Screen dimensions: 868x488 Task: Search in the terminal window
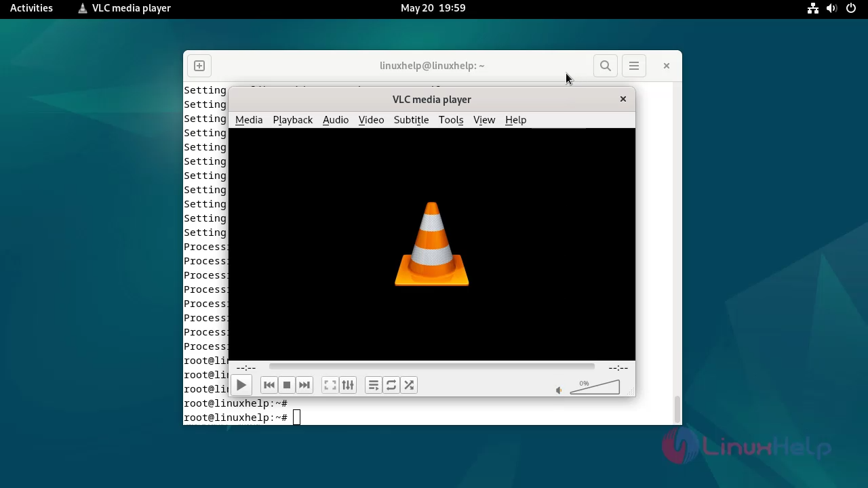point(606,66)
